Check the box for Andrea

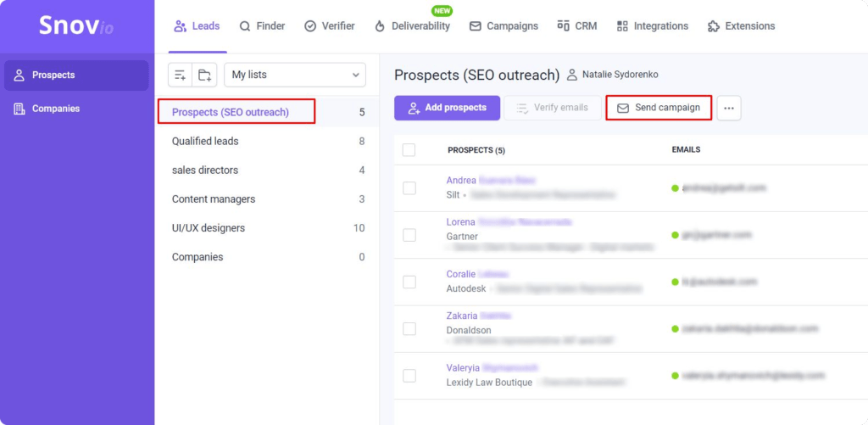(x=409, y=187)
